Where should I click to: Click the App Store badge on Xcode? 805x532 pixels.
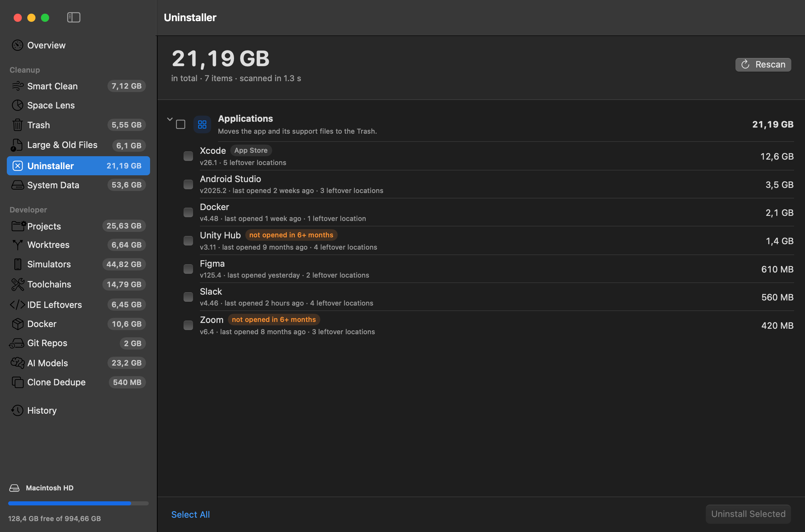click(251, 150)
